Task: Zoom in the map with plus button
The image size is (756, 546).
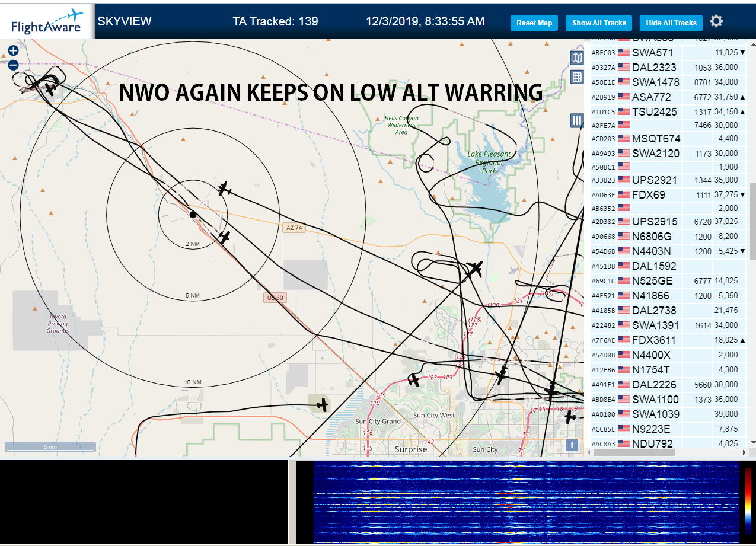Action: point(13,52)
